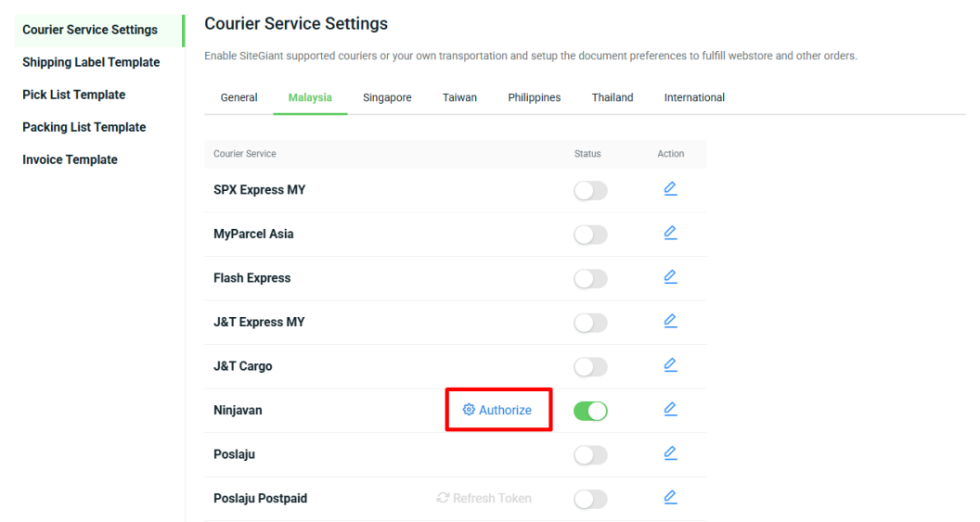Enable the SPX Express MY toggle

pyautogui.click(x=590, y=191)
